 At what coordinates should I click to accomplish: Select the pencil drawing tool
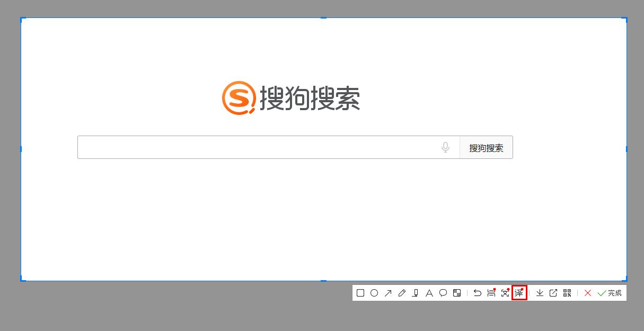click(402, 292)
